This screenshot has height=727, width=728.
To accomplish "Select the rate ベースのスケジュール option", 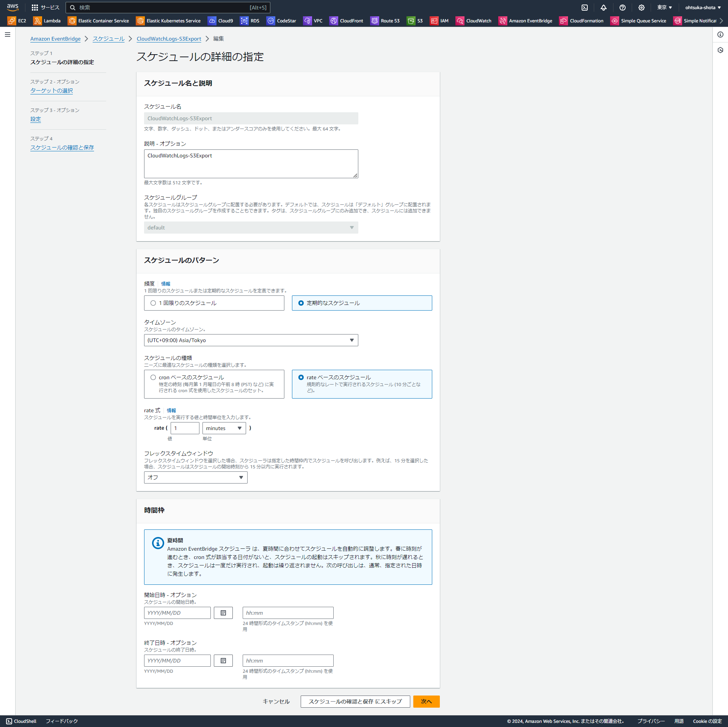I will [x=301, y=377].
